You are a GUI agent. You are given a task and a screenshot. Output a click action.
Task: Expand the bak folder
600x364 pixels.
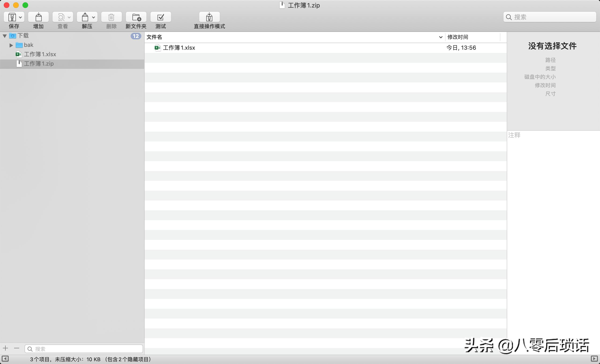(x=11, y=45)
